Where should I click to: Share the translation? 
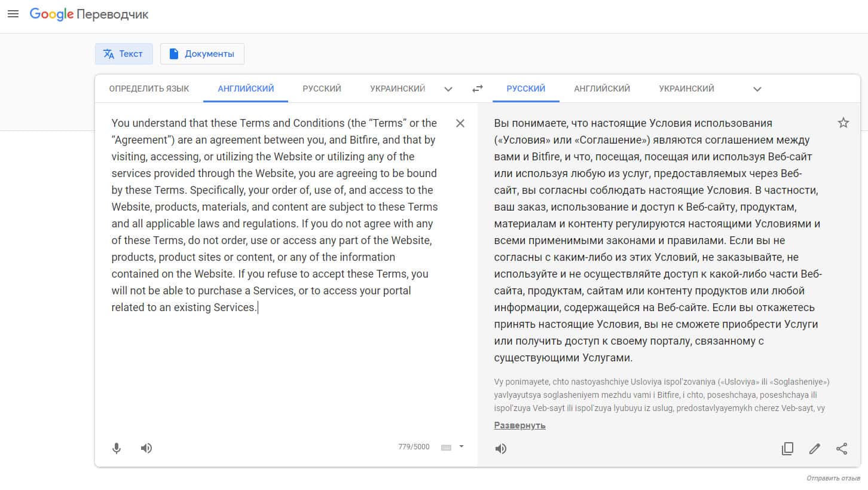point(842,449)
